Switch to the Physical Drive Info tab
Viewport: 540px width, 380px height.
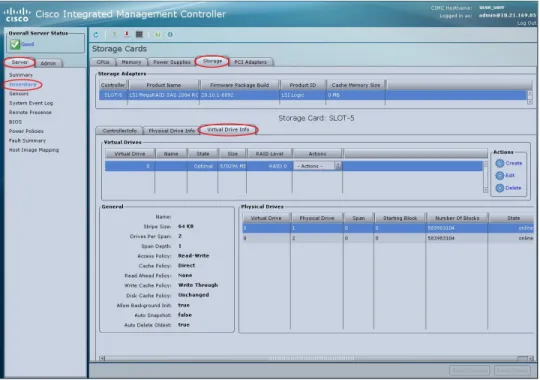click(x=172, y=131)
